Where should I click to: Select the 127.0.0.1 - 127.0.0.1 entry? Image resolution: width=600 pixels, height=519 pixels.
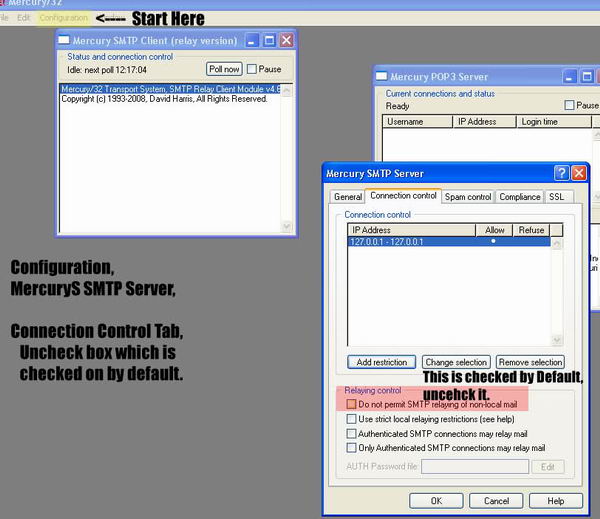coord(449,242)
